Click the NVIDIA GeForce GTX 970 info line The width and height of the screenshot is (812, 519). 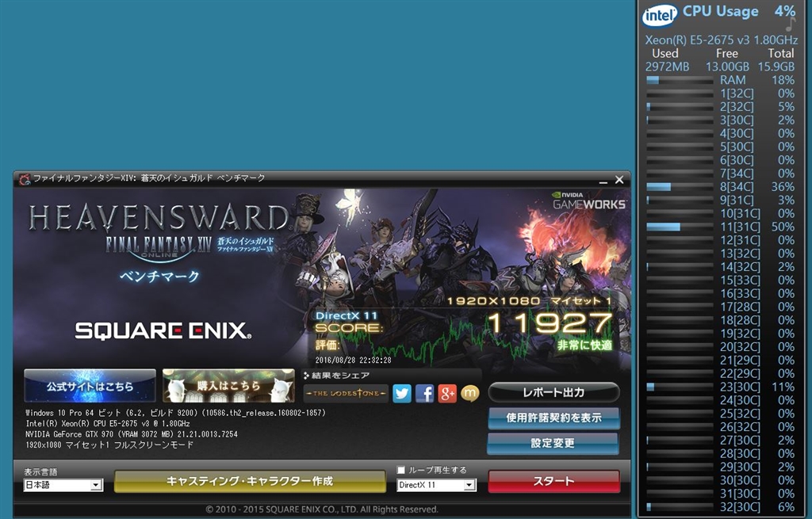click(132, 434)
